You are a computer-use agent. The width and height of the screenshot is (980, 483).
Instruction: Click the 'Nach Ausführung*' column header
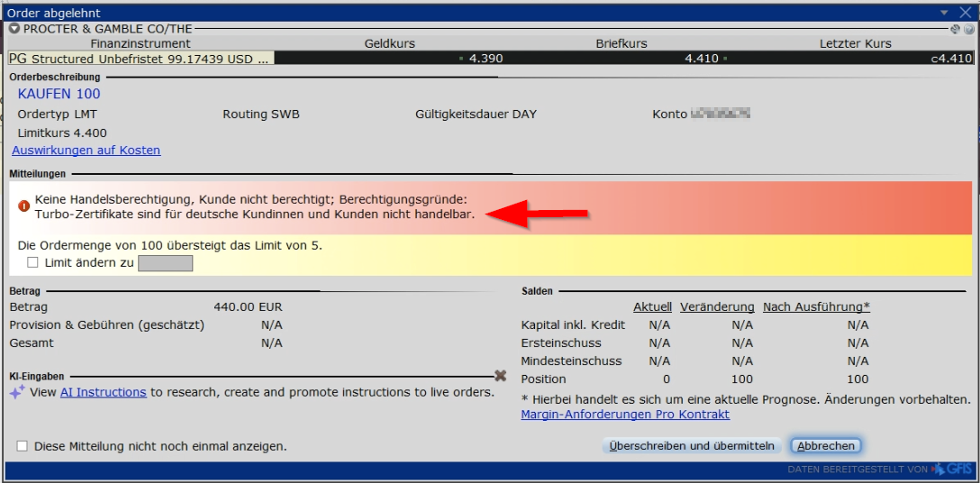[816, 307]
